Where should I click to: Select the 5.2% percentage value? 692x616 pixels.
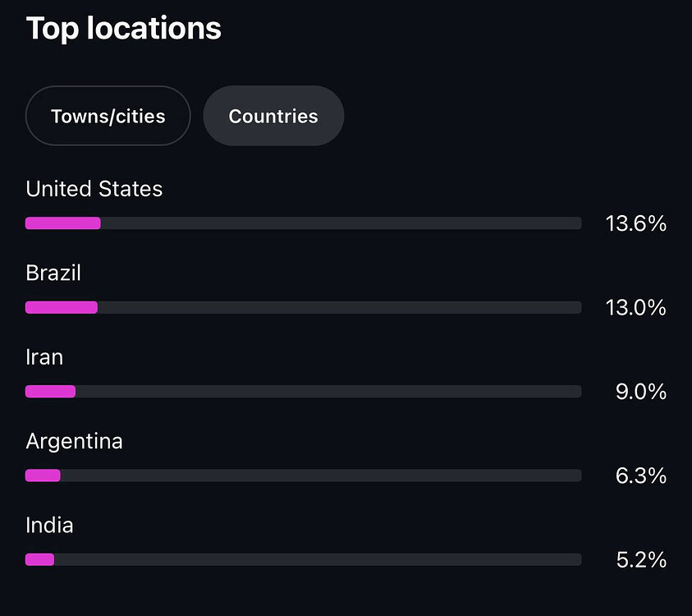(640, 560)
